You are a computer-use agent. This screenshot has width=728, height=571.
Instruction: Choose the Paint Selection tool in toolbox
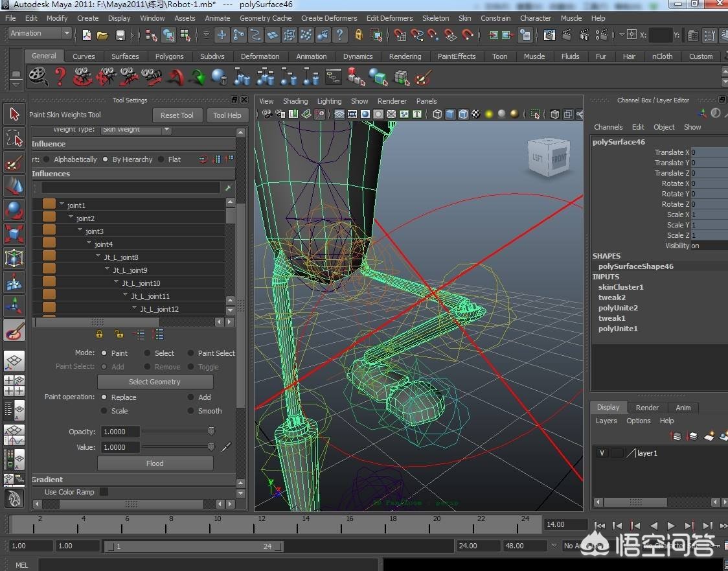tap(14, 163)
